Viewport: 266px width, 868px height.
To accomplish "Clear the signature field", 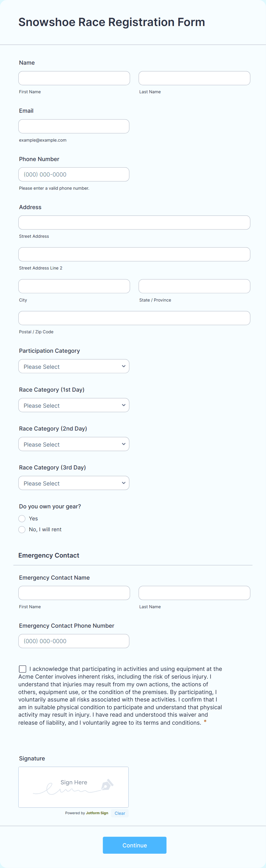I will (x=120, y=813).
